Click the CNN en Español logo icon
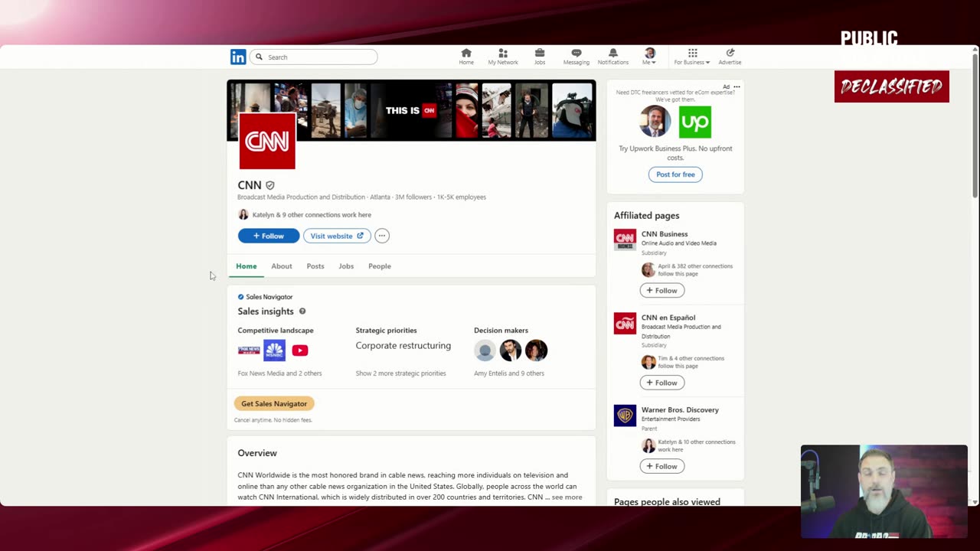 point(625,324)
